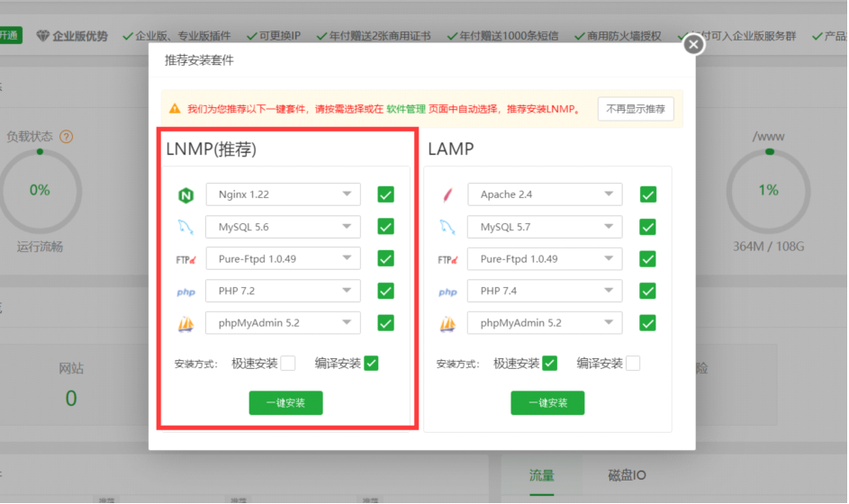Click the /www disk 1% gauge

768,191
